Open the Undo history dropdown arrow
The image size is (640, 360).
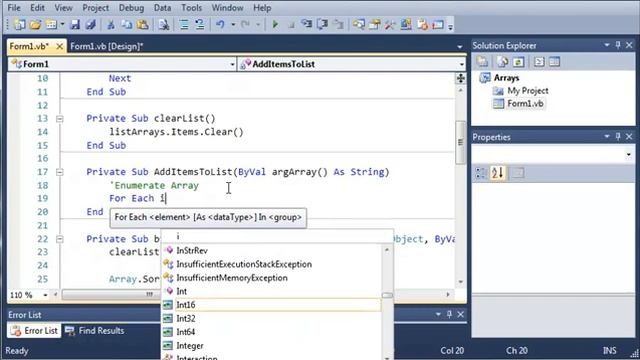click(233, 25)
